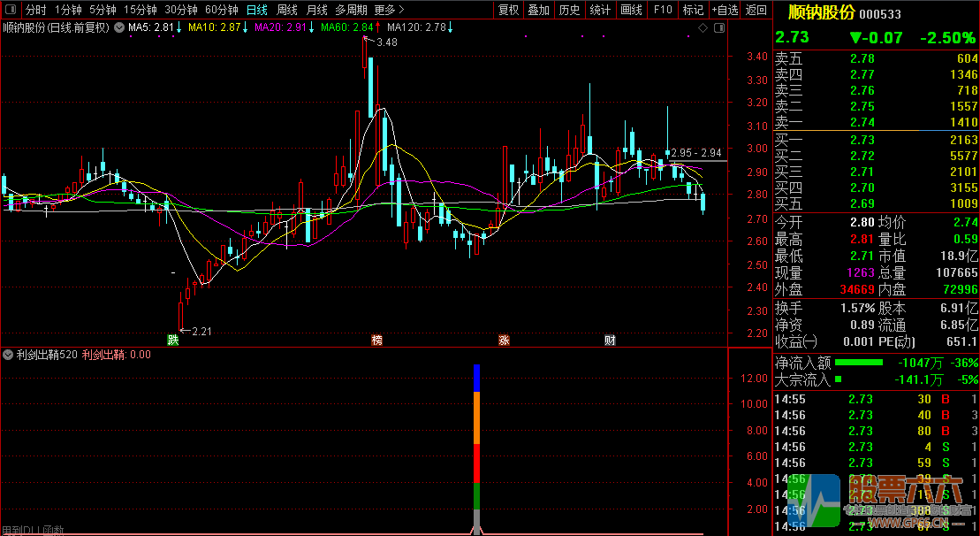Click the green 净流入额 progress bar
The width and height of the screenshot is (980, 536).
point(859,363)
